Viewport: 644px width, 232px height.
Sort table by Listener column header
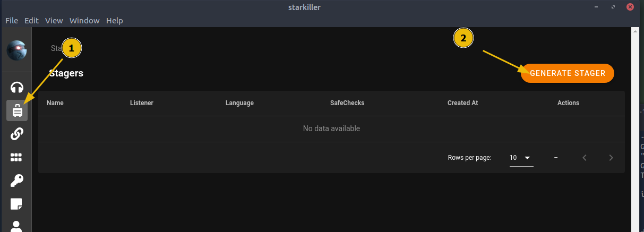coord(142,103)
